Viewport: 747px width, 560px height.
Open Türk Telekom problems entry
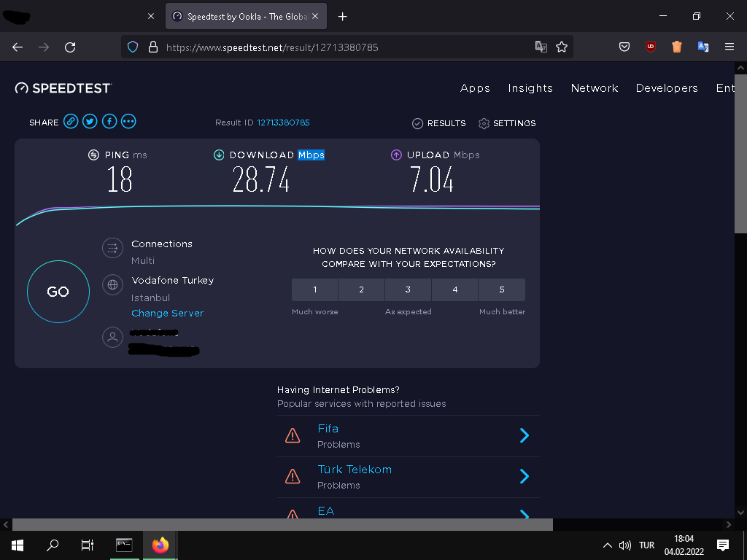pyautogui.click(x=409, y=477)
